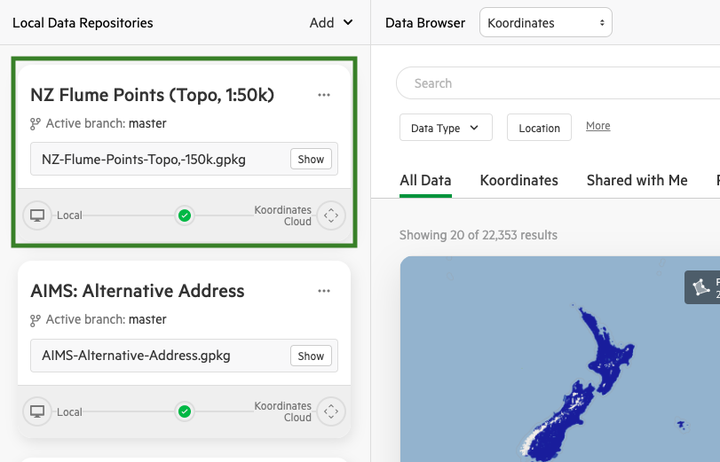
Task: Click the sync status checkmark for AIMS Alternative Address
Action: [185, 411]
